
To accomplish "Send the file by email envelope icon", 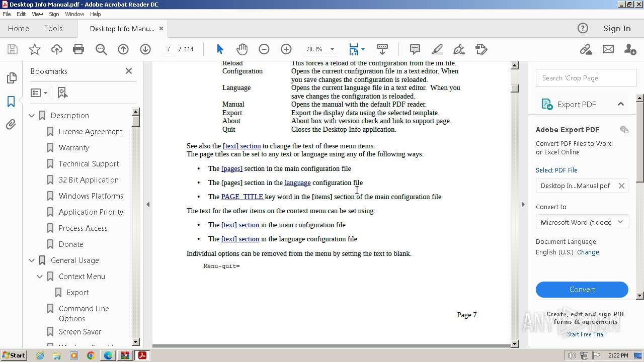I will pyautogui.click(x=608, y=49).
